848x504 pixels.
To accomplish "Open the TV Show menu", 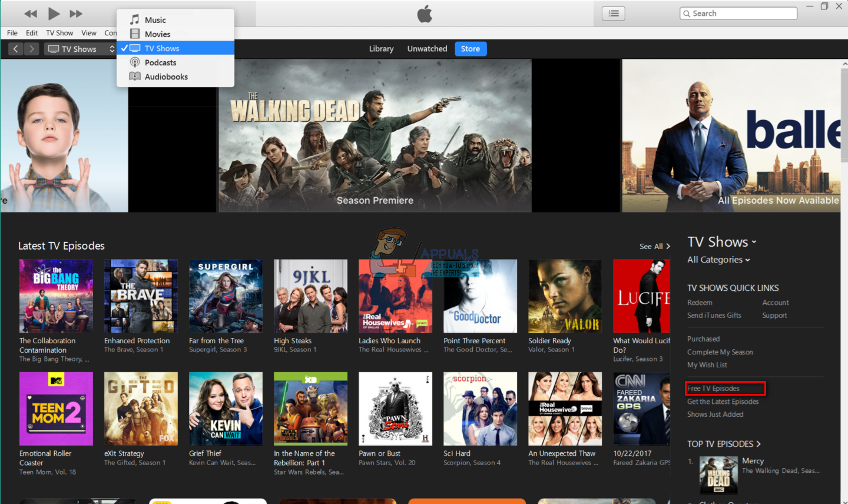I will tap(59, 33).
